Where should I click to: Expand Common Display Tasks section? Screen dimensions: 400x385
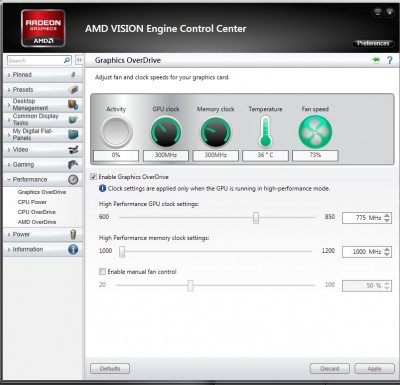(x=42, y=119)
